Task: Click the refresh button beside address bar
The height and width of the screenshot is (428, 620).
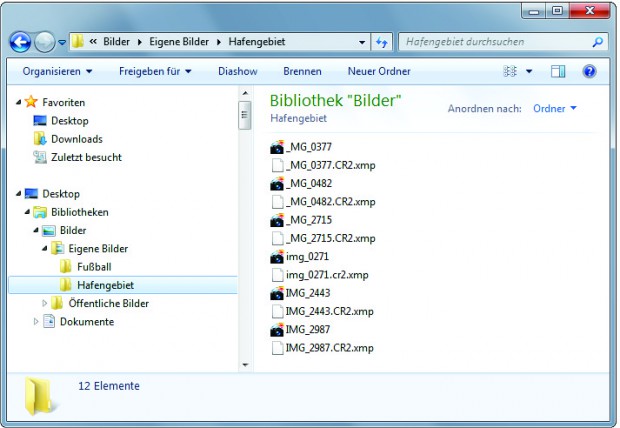Action: (381, 42)
